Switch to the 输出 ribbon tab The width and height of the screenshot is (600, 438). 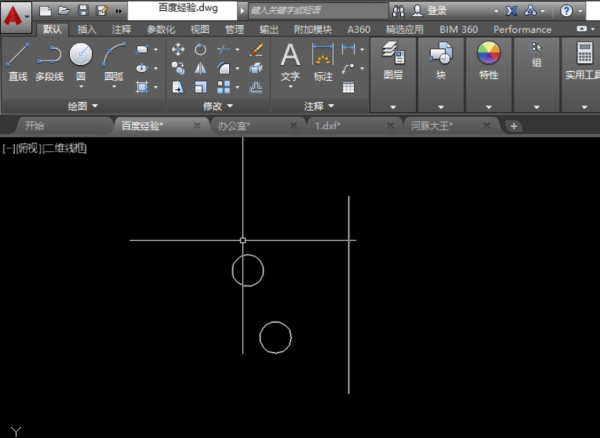click(x=269, y=29)
